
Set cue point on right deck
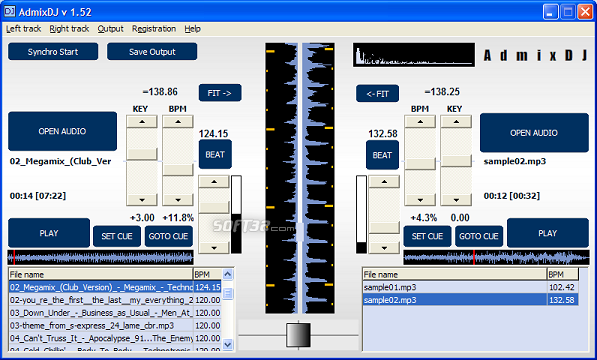point(427,236)
